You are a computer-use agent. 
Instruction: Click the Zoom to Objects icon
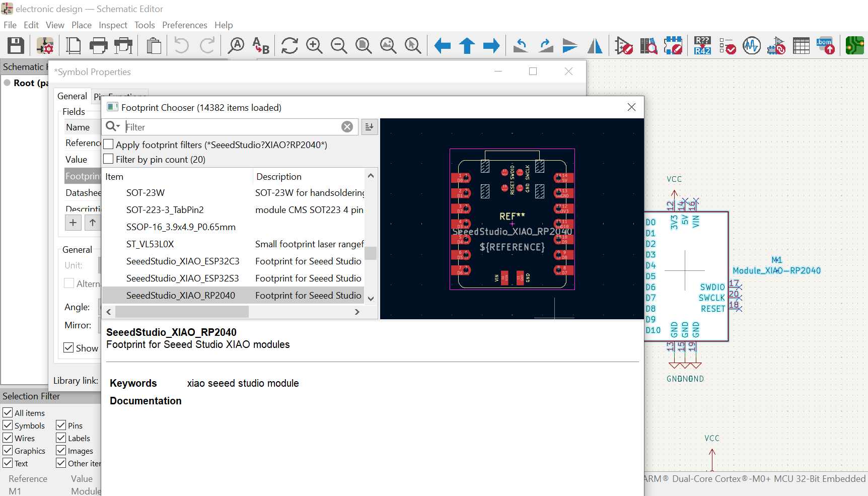pos(388,46)
